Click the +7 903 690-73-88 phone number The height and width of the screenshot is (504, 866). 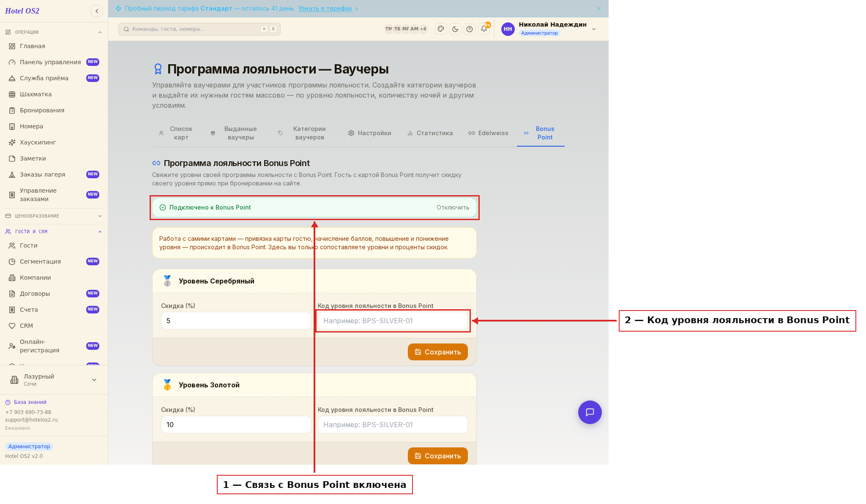(28, 412)
